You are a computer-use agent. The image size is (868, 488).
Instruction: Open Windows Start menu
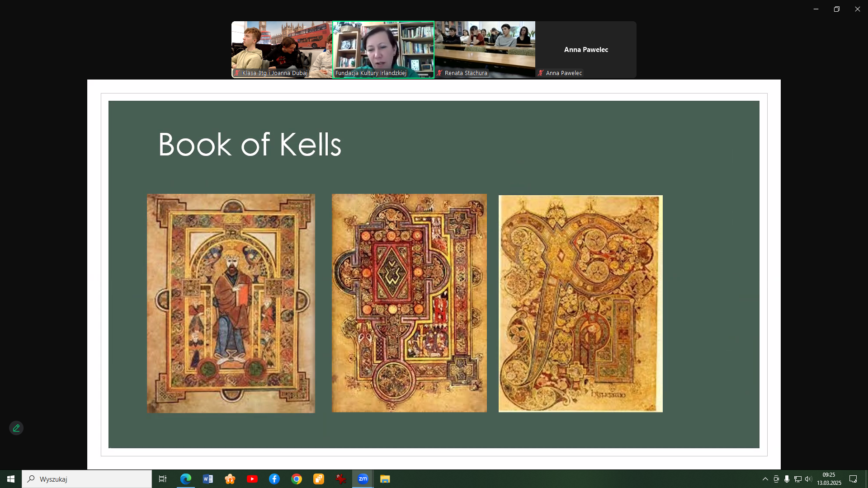[11, 479]
